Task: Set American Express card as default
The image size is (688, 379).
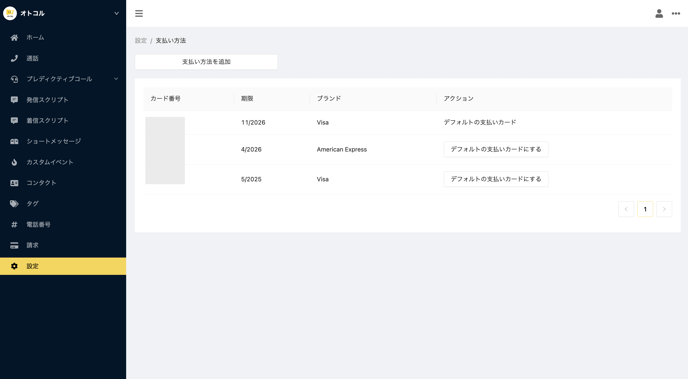Action: coord(496,150)
